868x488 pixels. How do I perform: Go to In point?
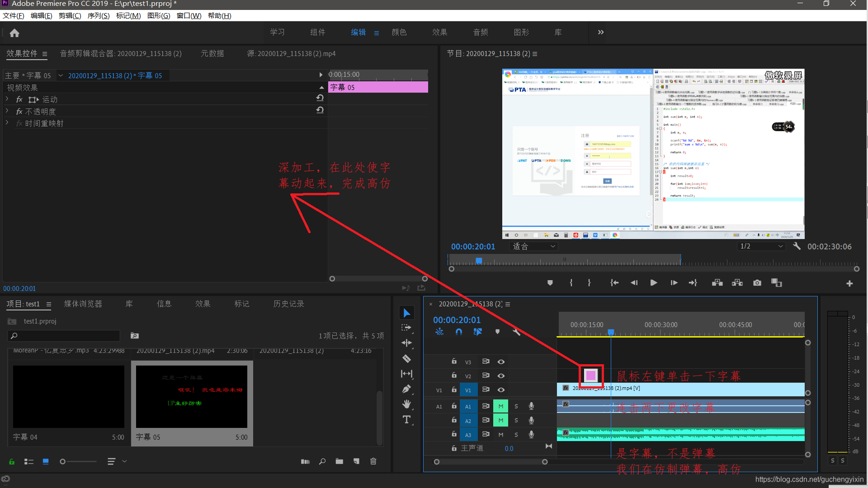coord(614,283)
